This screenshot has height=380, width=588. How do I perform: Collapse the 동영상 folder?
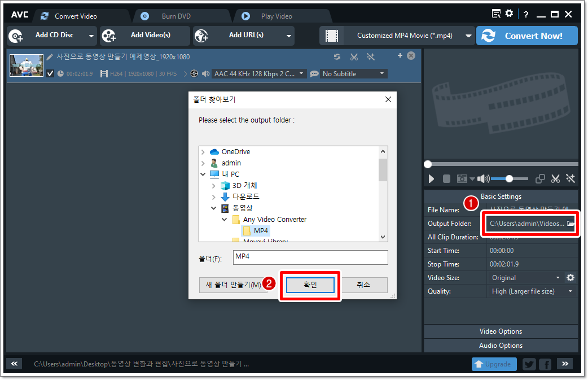pyautogui.click(x=213, y=208)
